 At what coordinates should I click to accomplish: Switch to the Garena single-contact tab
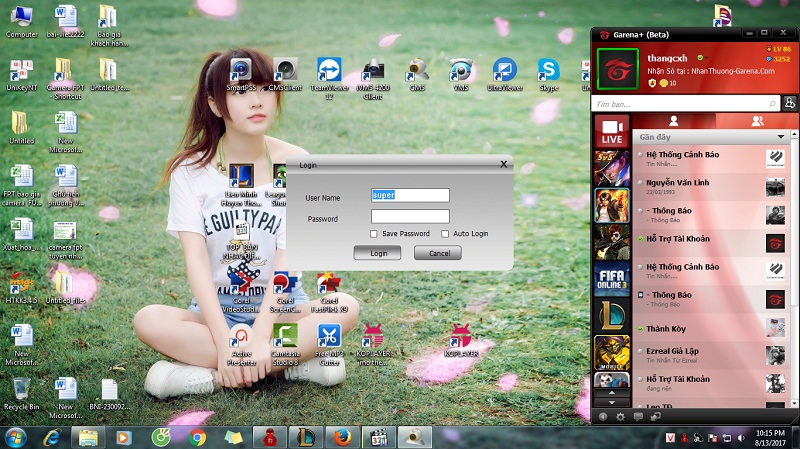point(673,120)
